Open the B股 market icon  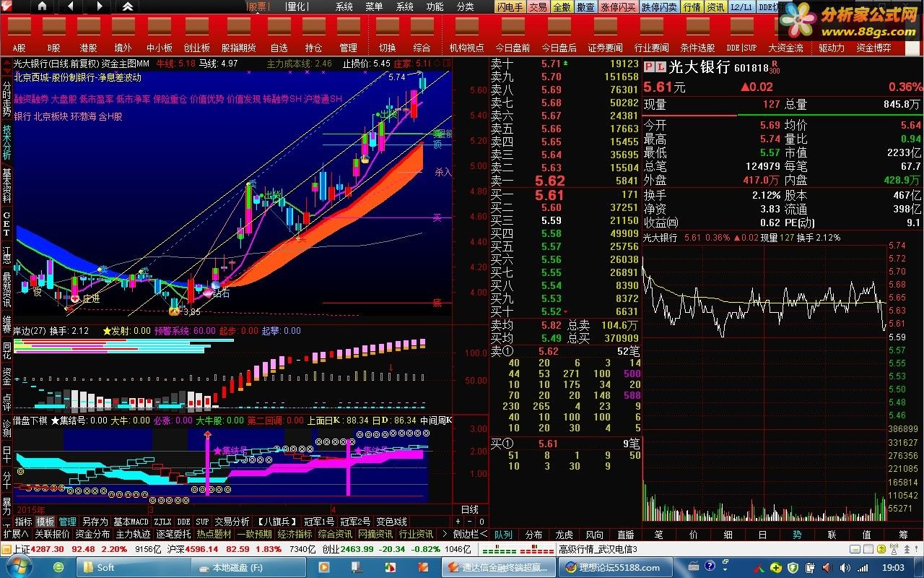pyautogui.click(x=53, y=35)
